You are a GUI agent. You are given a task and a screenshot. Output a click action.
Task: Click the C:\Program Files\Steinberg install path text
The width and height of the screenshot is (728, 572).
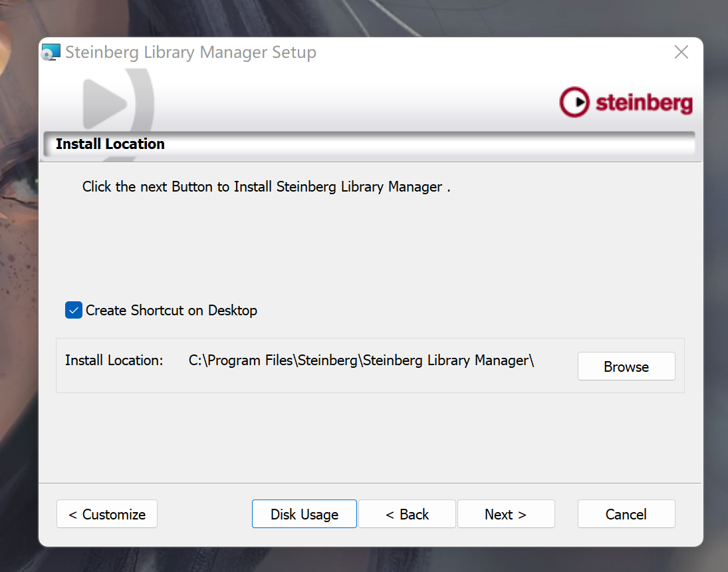361,360
